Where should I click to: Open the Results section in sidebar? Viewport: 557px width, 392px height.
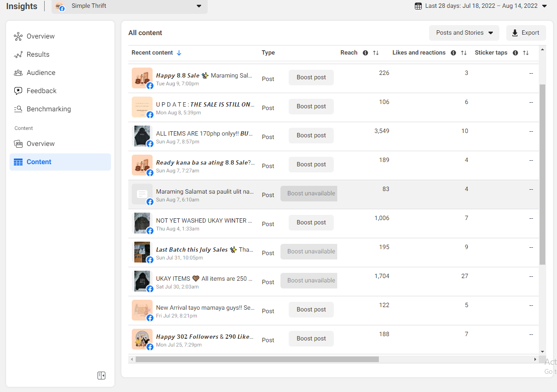[x=38, y=55]
